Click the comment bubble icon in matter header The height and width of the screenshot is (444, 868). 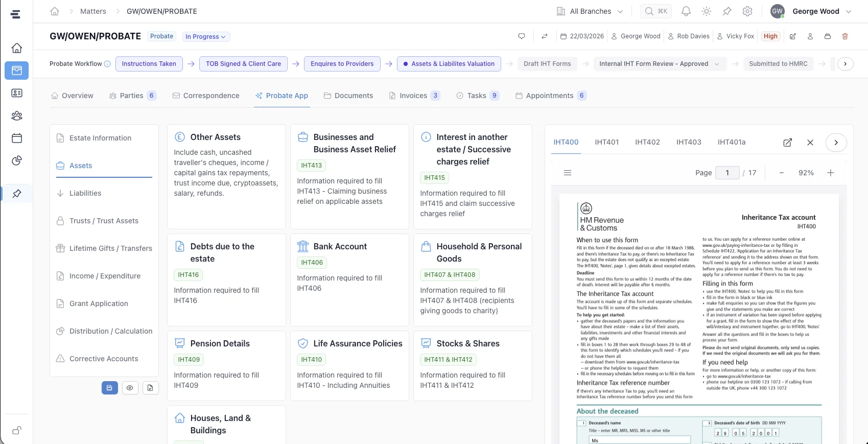(x=522, y=36)
